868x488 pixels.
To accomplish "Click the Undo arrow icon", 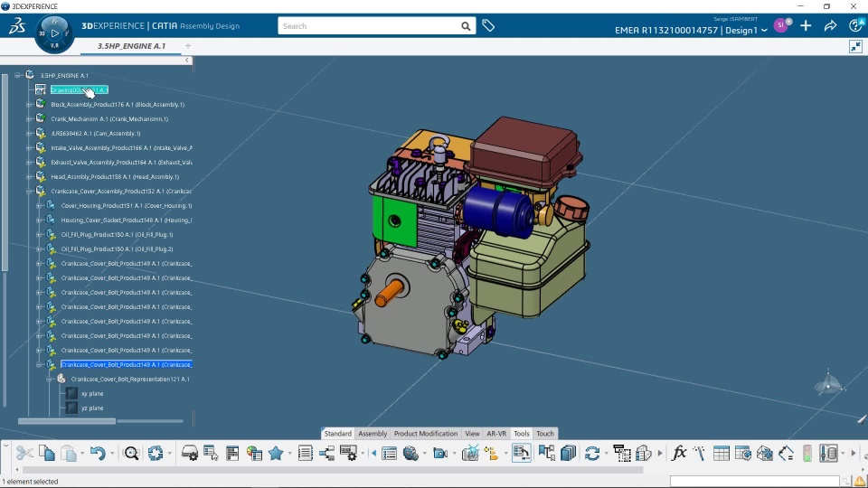I will pos(98,454).
